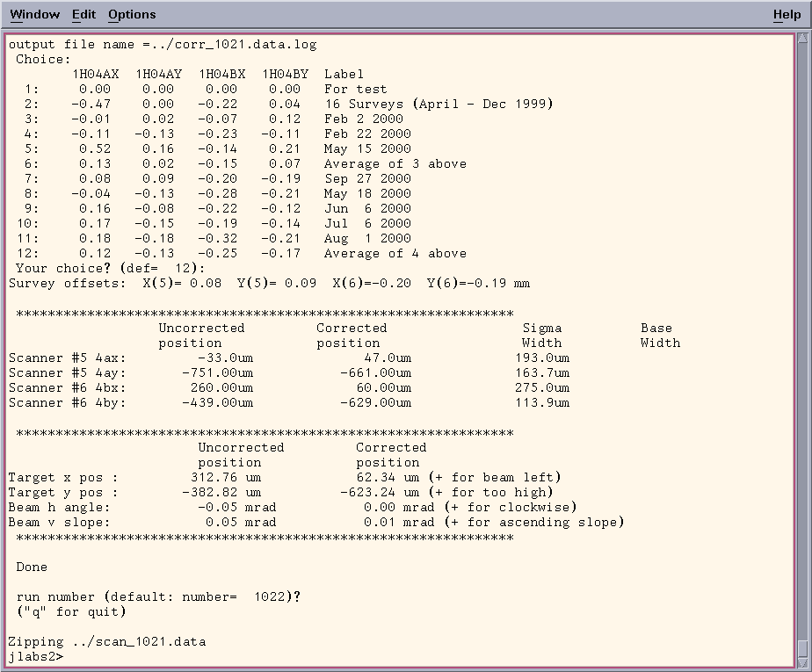Click the 'Feb 2 2000' row label
The height and width of the screenshot is (672, 812).
pos(364,119)
